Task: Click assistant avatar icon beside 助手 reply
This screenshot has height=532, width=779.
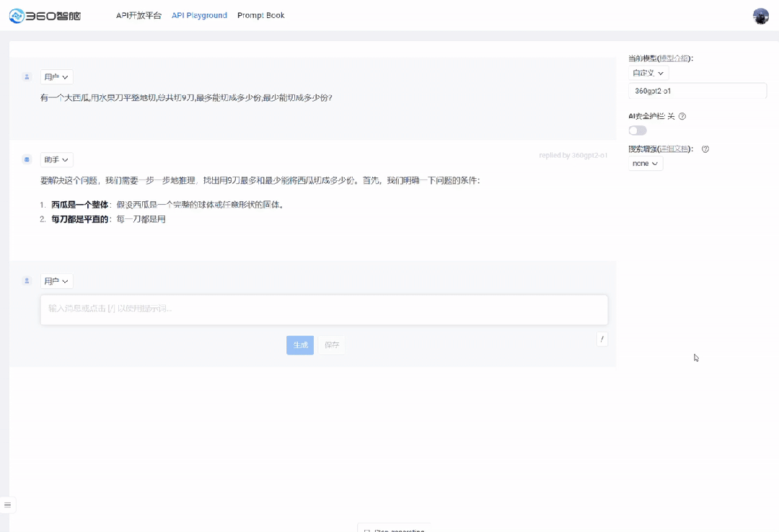Action: point(27,159)
